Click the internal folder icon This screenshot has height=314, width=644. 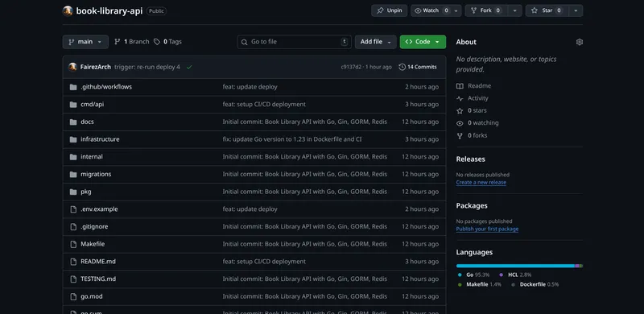tap(73, 157)
